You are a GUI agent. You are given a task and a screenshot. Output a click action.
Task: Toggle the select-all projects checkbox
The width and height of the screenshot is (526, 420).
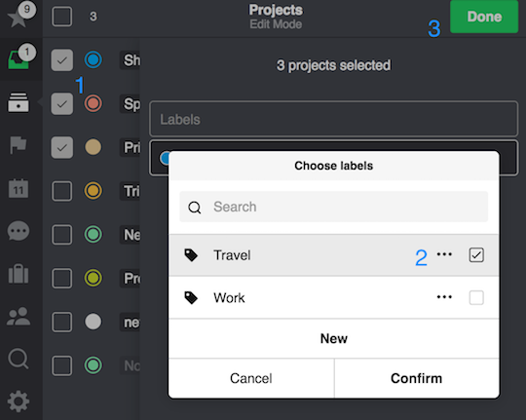point(61,17)
